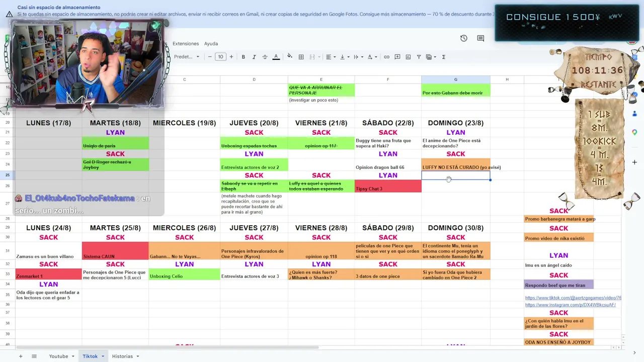Open the vertical align dropdown
Image resolution: width=644 pixels, height=362 pixels.
tap(344, 57)
